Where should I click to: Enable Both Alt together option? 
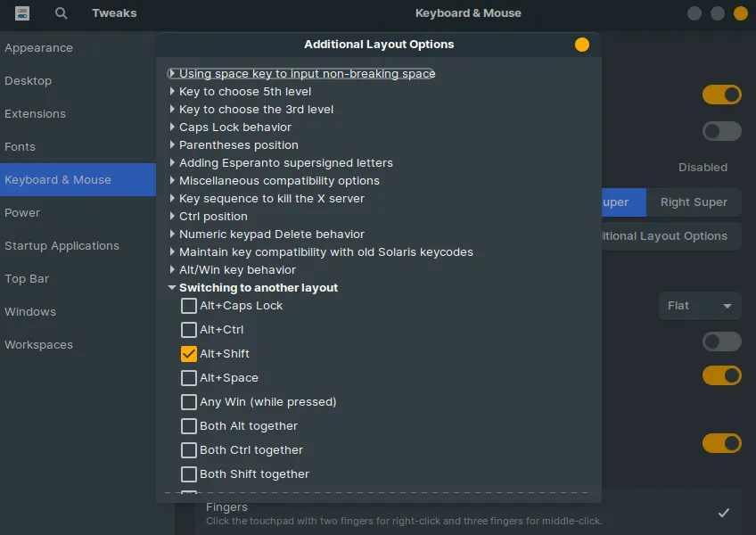[x=188, y=425]
